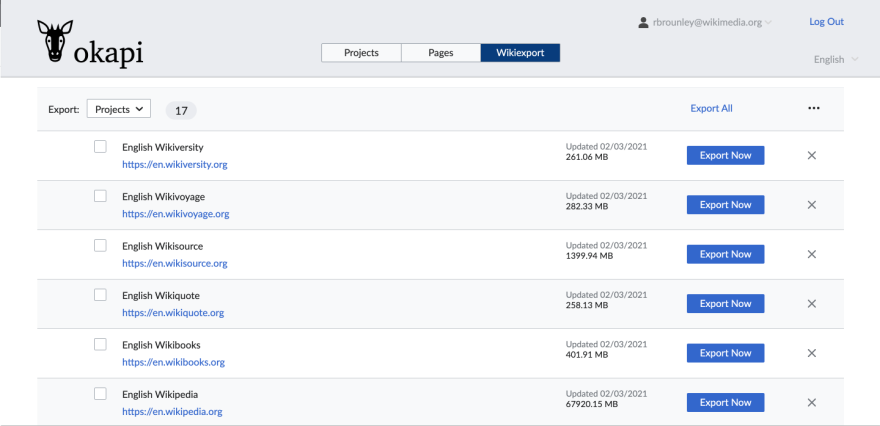
Task: Open the https://en.wikiquote.org link
Action: coord(173,313)
